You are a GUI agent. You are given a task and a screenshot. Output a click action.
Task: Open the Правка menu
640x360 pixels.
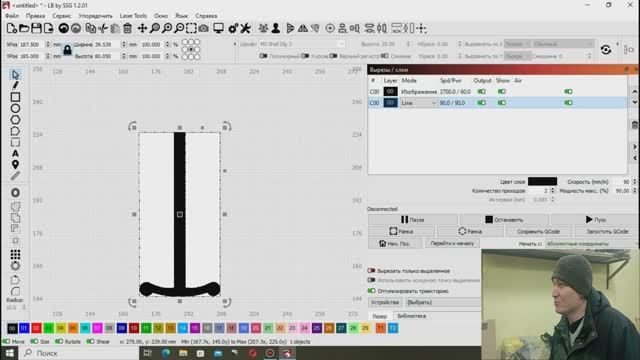[36, 16]
